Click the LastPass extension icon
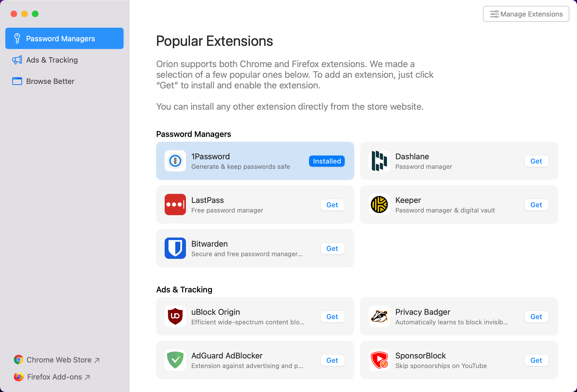The image size is (577, 392). pos(176,204)
